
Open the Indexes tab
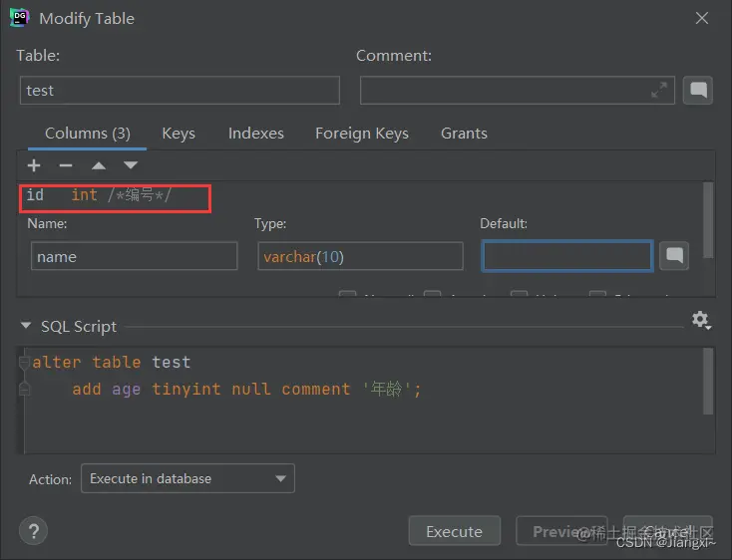pyautogui.click(x=256, y=134)
